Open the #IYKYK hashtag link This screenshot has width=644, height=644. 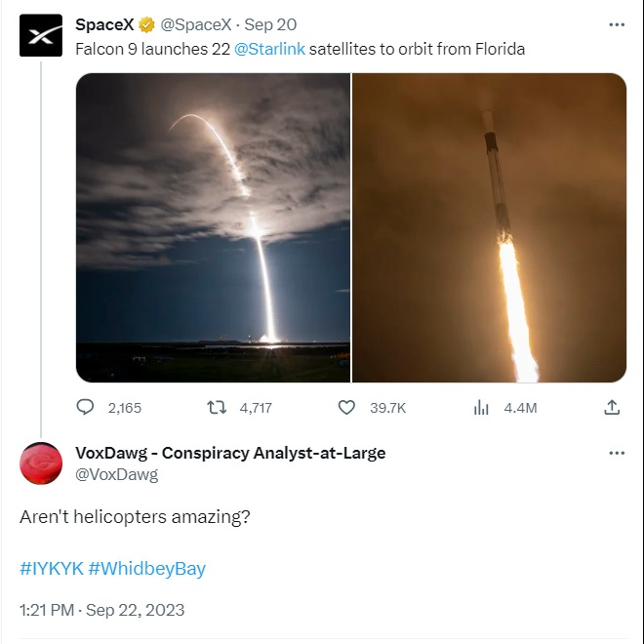click(51, 569)
